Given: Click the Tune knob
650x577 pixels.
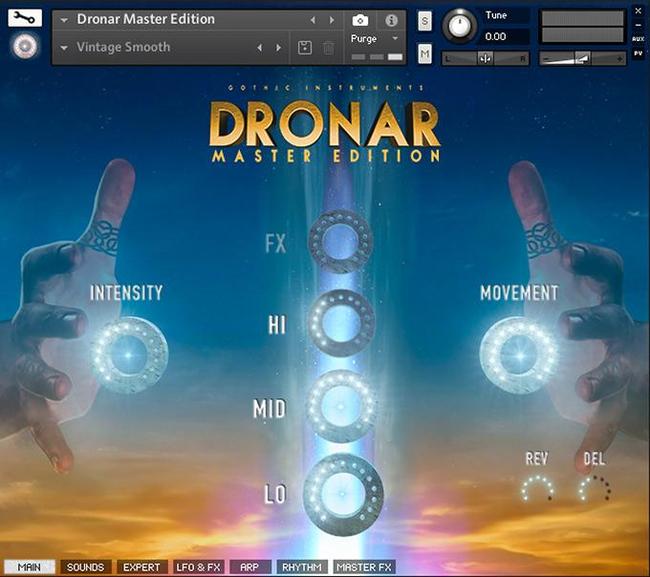Looking at the screenshot, I should point(459,26).
